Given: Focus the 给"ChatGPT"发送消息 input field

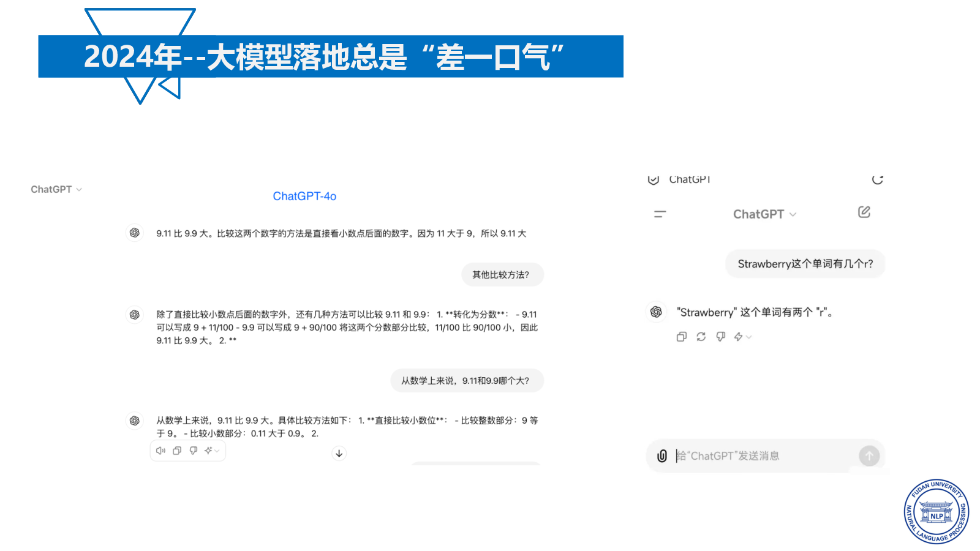Looking at the screenshot, I should pyautogui.click(x=764, y=456).
